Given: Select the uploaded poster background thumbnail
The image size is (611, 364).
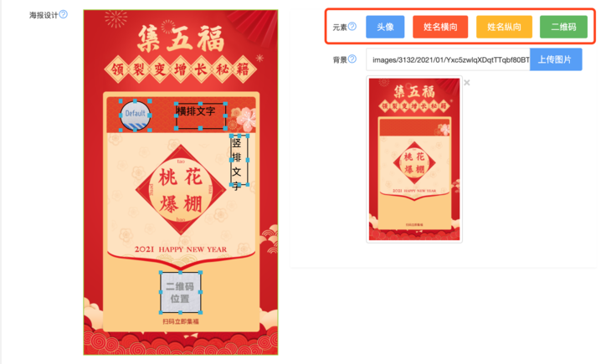Looking at the screenshot, I should tap(414, 159).
